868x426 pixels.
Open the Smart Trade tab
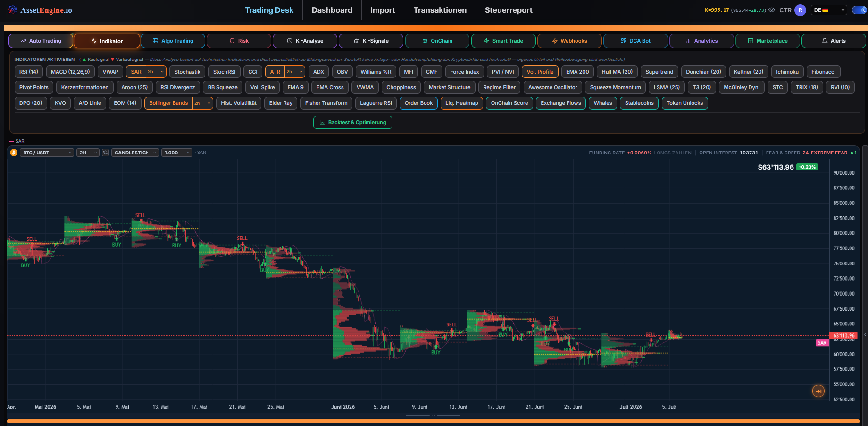(503, 41)
